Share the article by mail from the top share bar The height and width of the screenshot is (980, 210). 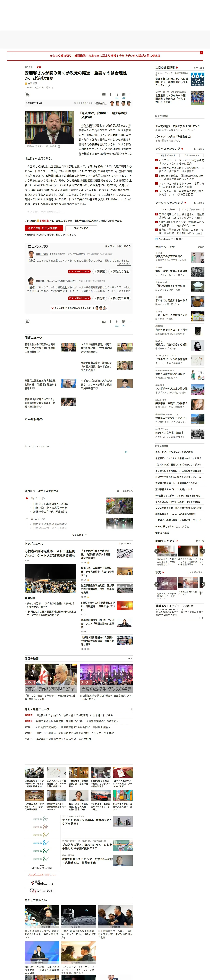point(104,94)
